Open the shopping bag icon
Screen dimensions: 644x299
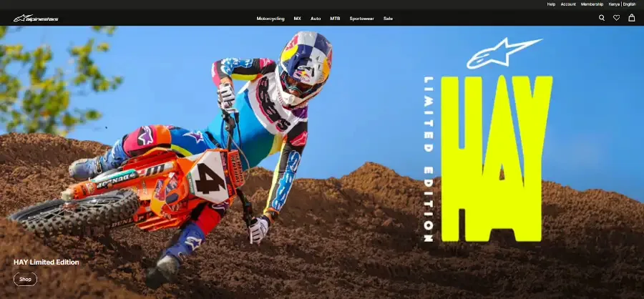point(632,18)
